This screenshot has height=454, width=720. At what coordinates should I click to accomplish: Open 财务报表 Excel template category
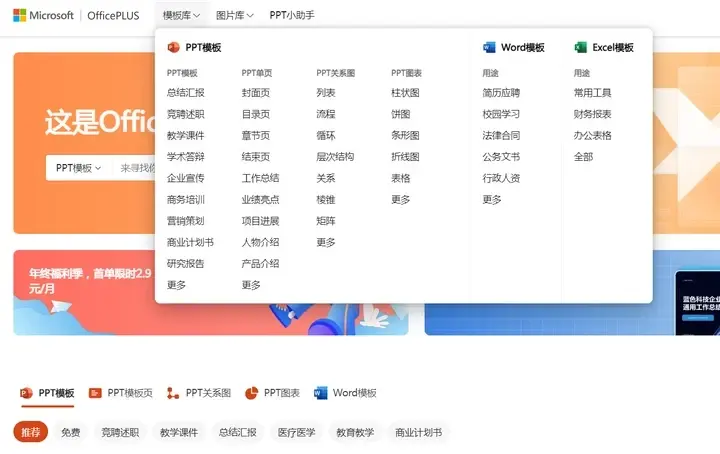pos(592,114)
